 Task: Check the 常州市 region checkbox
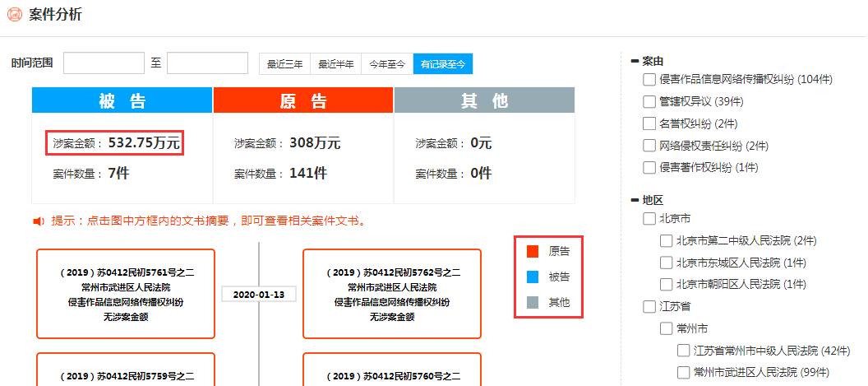coord(666,329)
